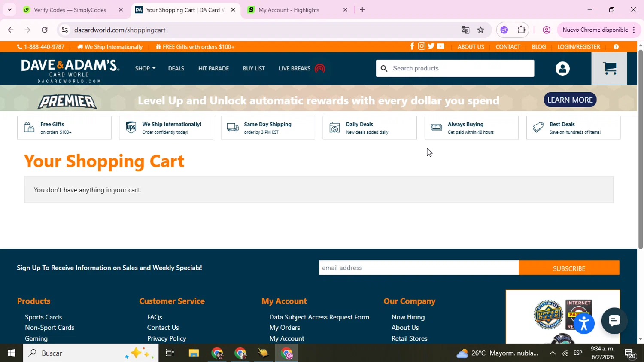Open the DEALS menu item
Viewport: 644px width, 362px height.
pos(176,68)
